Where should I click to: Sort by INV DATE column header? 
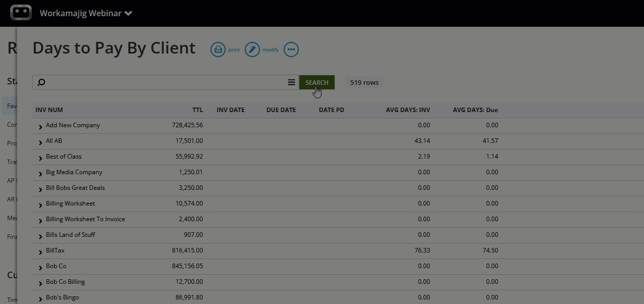pos(231,110)
